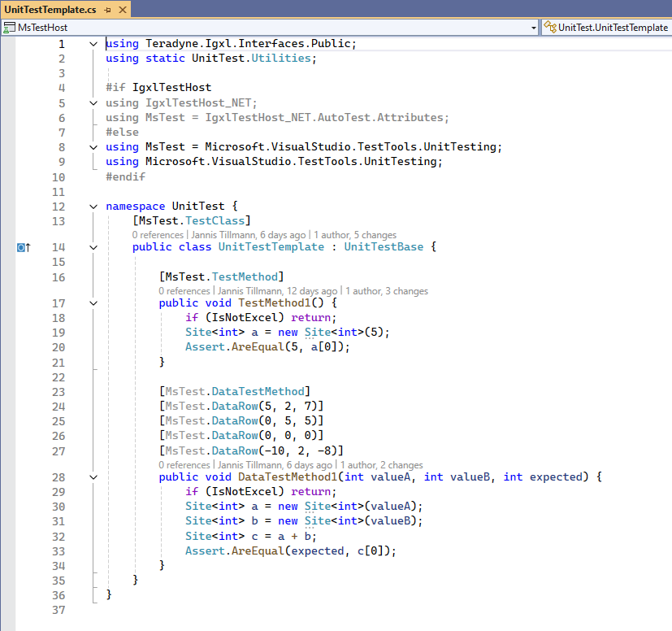Click the '#endif' directive on line 10
The height and width of the screenshot is (631, 672).
[126, 176]
